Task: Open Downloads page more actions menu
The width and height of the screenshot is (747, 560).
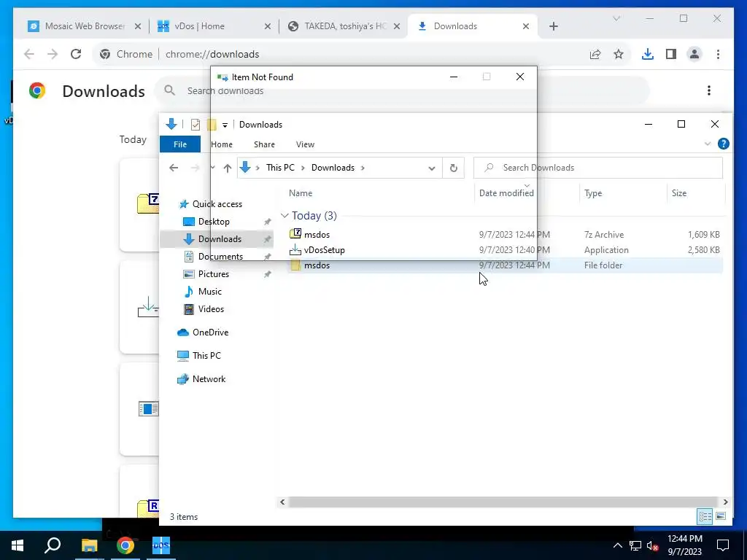Action: tap(709, 90)
